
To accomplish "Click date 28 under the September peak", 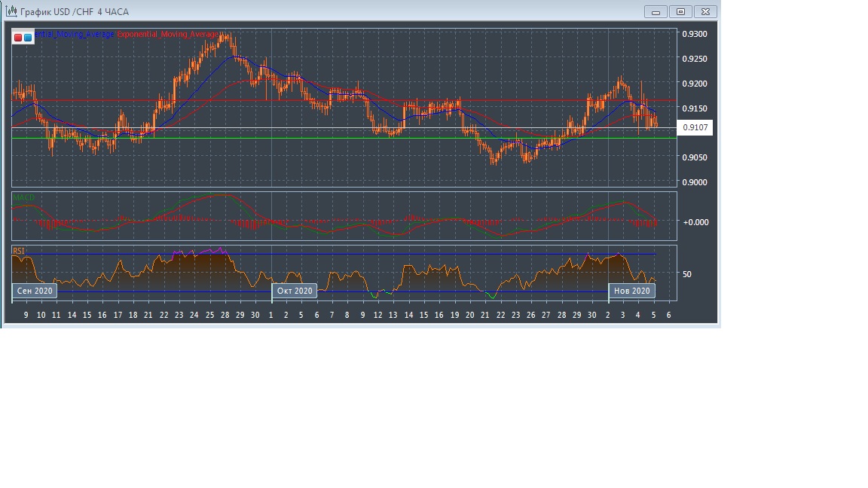I will click(x=225, y=316).
